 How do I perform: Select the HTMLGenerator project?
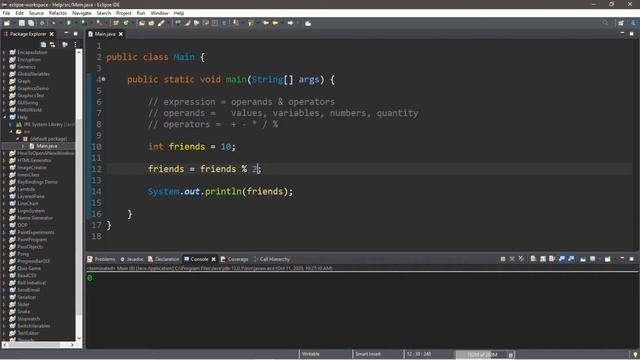30,160
